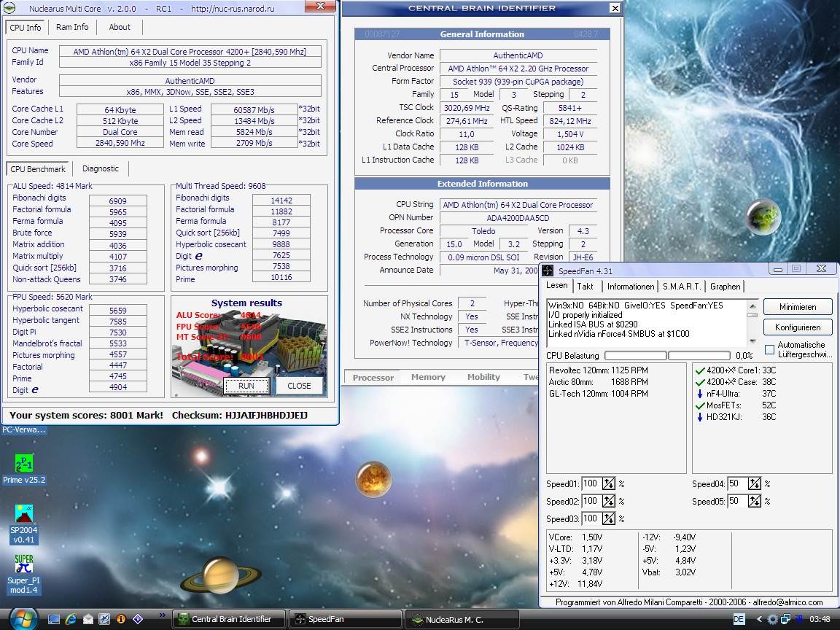Switch to the Diagnostic tab
840x630 pixels.
point(101,168)
